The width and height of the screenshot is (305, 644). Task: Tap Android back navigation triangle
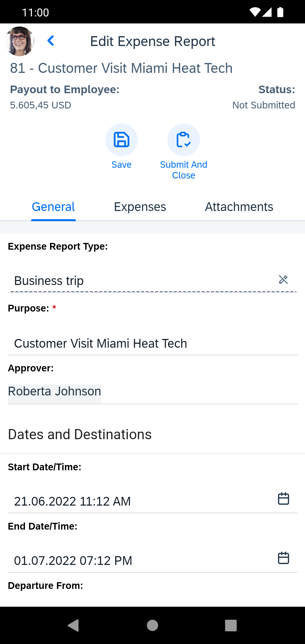73,625
